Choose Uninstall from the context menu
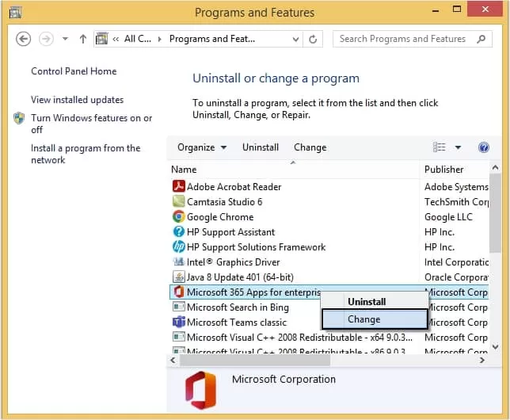Screen dimensions: 510x420 (375, 302)
